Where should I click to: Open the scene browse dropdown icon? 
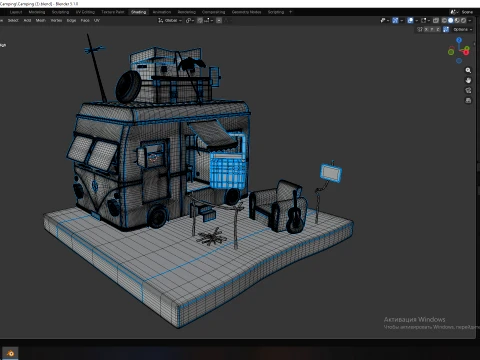click(454, 12)
